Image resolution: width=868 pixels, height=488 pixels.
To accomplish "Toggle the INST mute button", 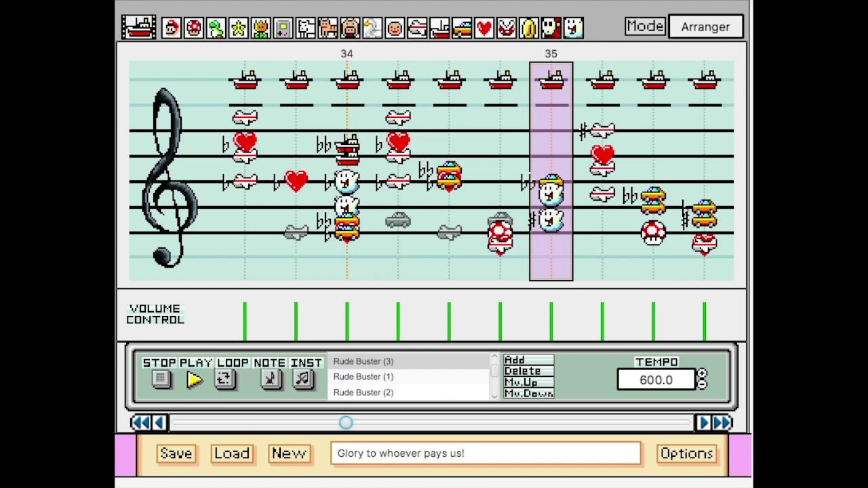I will pyautogui.click(x=302, y=379).
